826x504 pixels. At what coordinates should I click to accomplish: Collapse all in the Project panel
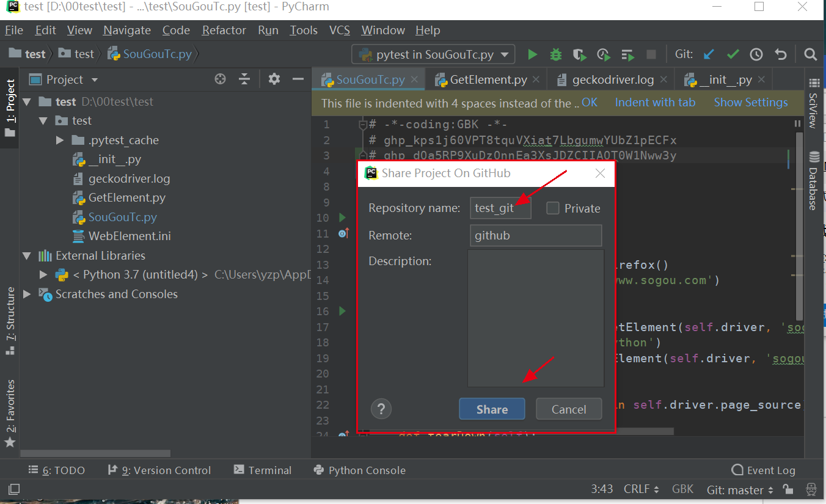pyautogui.click(x=244, y=79)
